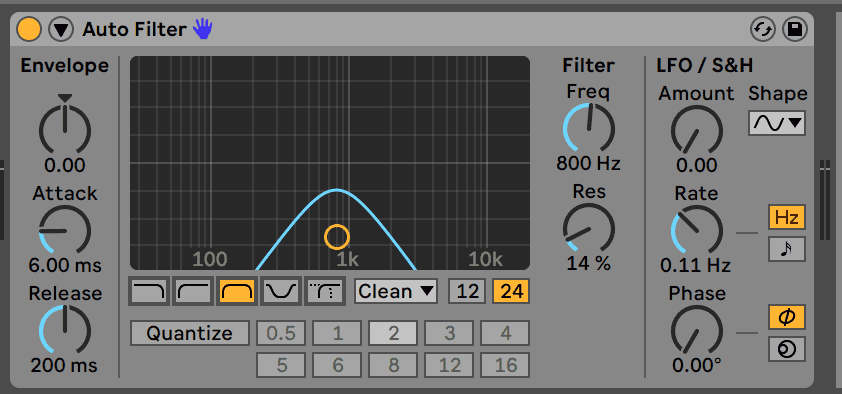Click the blue hand icon next to Auto Filter

point(203,29)
